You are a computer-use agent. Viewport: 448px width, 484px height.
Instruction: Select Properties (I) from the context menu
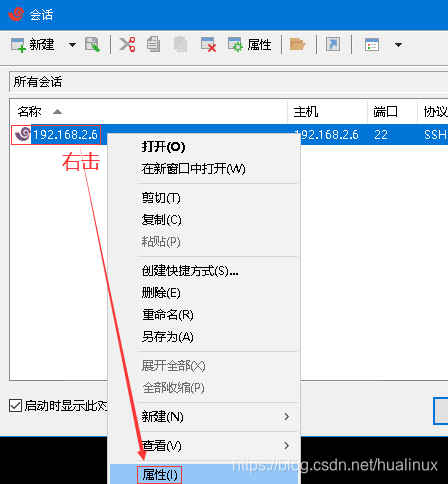204,474
